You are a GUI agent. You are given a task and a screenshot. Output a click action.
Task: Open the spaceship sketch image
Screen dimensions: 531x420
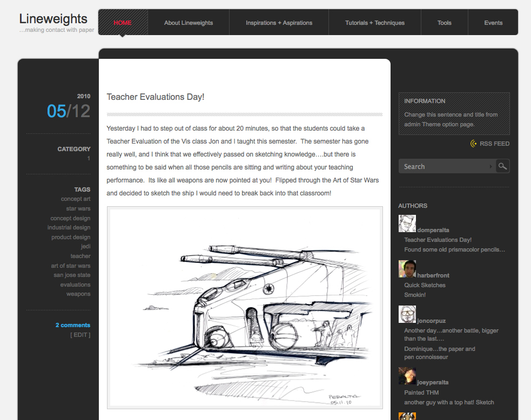coord(245,307)
